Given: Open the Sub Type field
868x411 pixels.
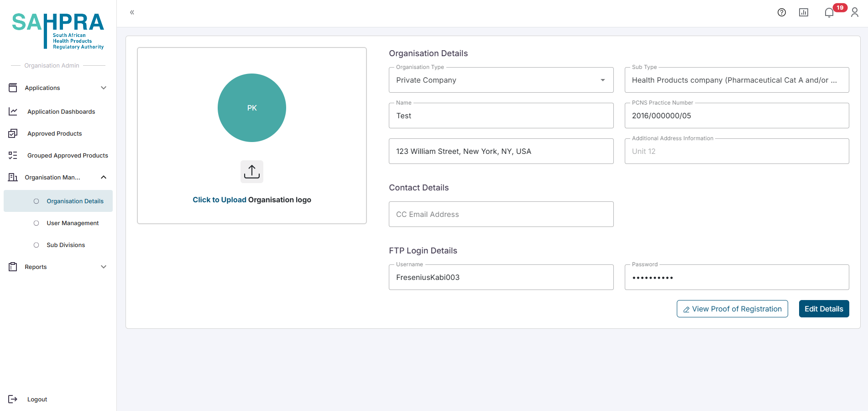Looking at the screenshot, I should (x=737, y=80).
